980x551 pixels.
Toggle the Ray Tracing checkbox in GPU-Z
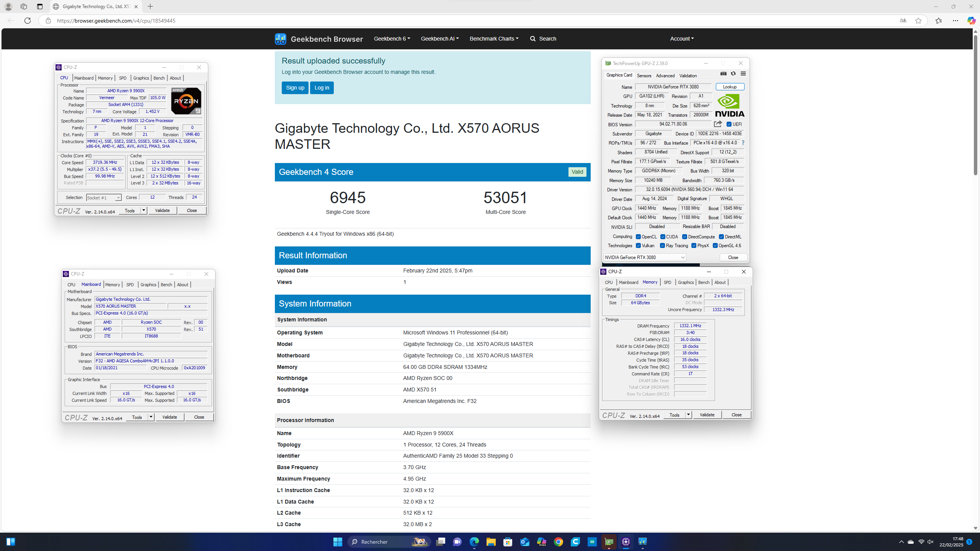(662, 246)
